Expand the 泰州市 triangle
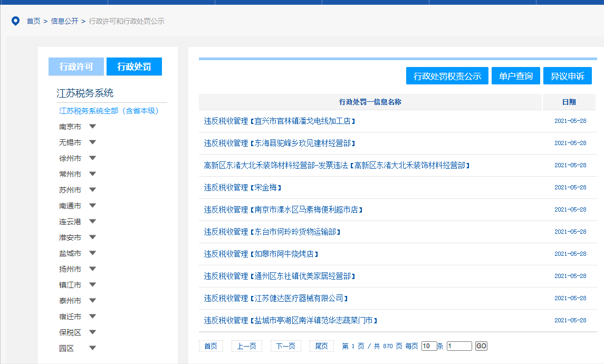 pos(92,301)
